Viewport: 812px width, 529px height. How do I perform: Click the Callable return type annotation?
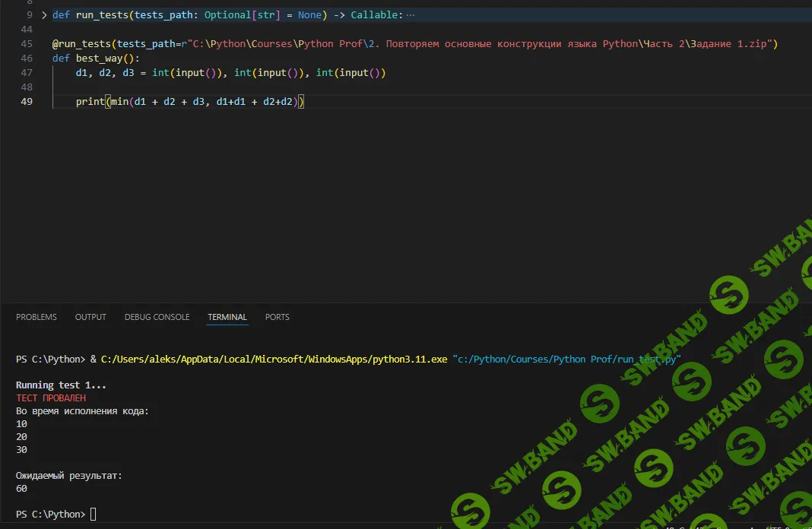374,15
